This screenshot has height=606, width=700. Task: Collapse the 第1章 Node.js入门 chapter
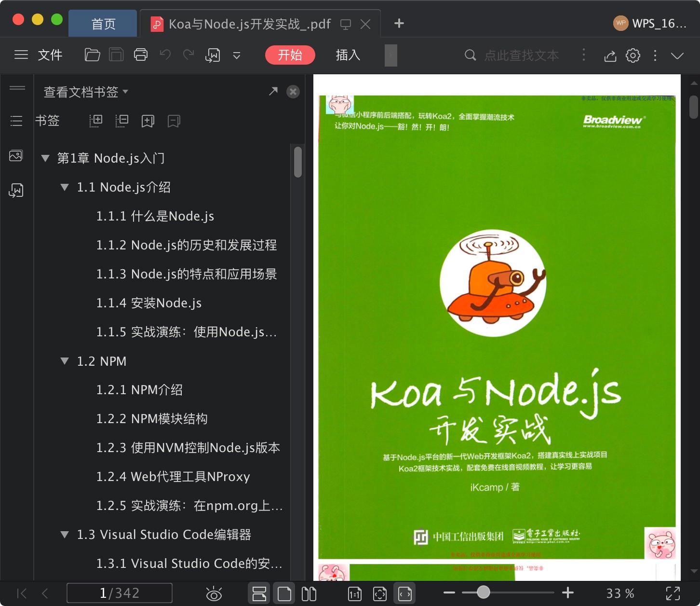(46, 158)
